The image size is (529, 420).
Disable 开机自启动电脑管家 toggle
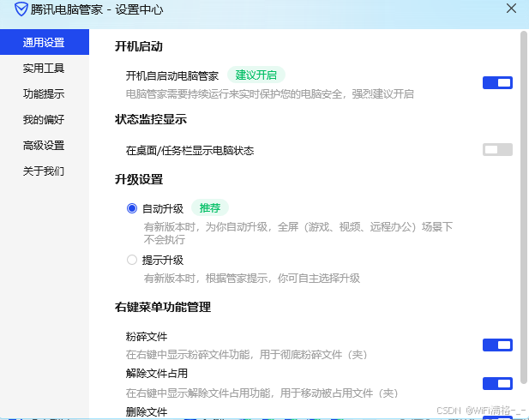pyautogui.click(x=497, y=82)
